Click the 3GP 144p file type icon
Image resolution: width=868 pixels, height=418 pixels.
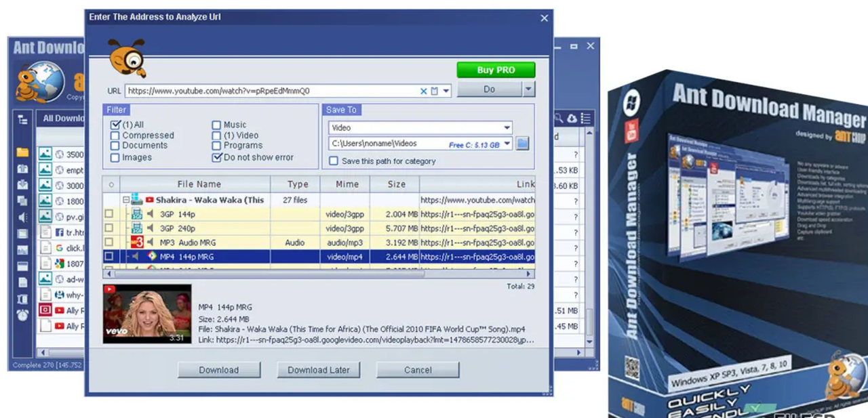[x=136, y=214]
